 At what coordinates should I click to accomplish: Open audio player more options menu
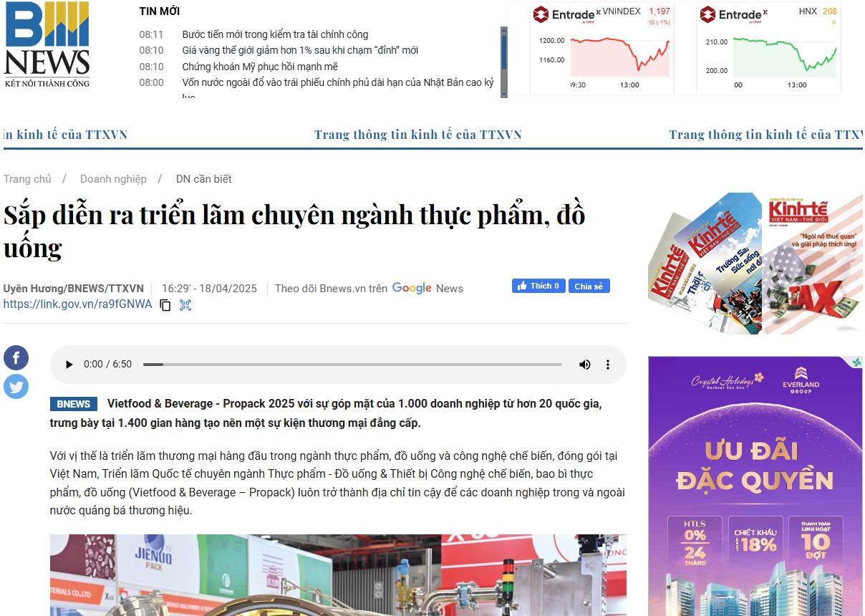tap(608, 365)
